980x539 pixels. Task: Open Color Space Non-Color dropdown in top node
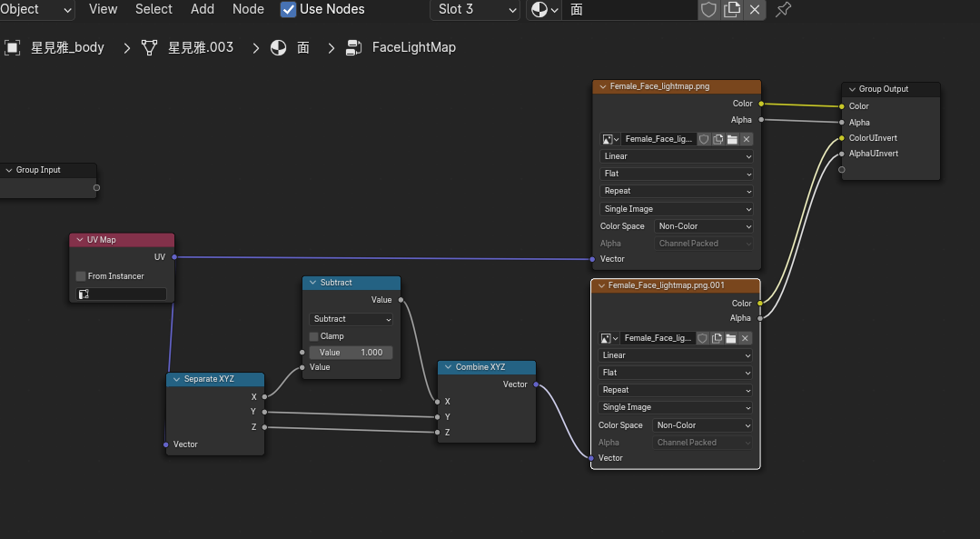click(705, 226)
